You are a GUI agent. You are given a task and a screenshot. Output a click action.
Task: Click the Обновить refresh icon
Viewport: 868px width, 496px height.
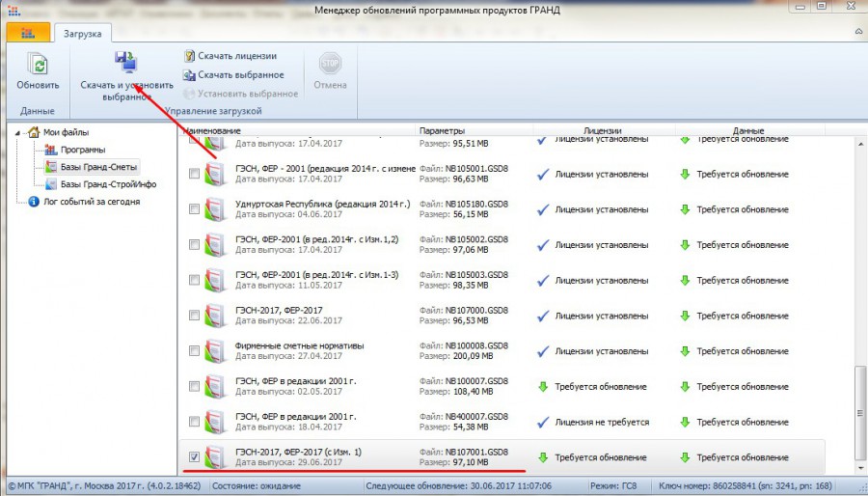[x=38, y=65]
